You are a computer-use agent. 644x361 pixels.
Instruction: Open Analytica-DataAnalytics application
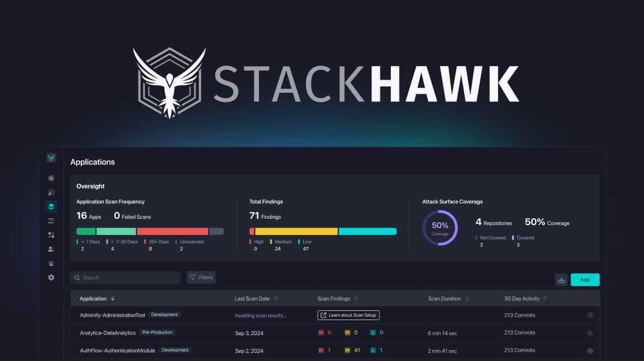click(108, 333)
